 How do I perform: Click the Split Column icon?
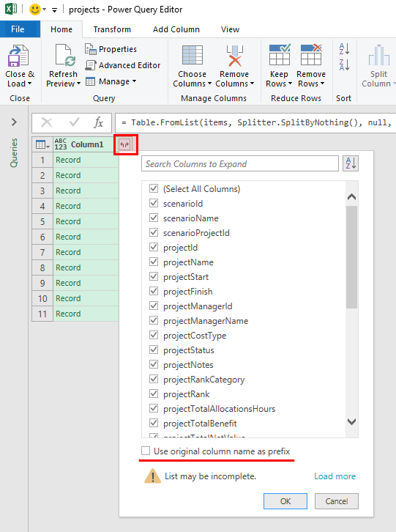point(378,55)
